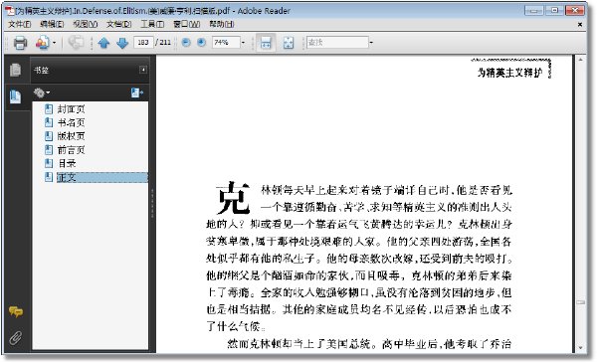597x364 pixels.
Task: Click the page header text 为精英主义辩护
Action: click(x=509, y=73)
